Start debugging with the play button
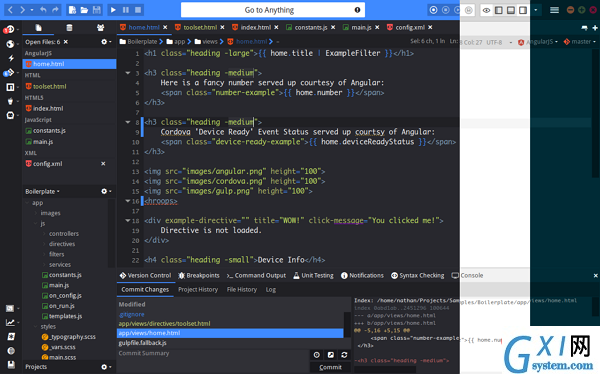600x374 pixels. tap(113, 10)
